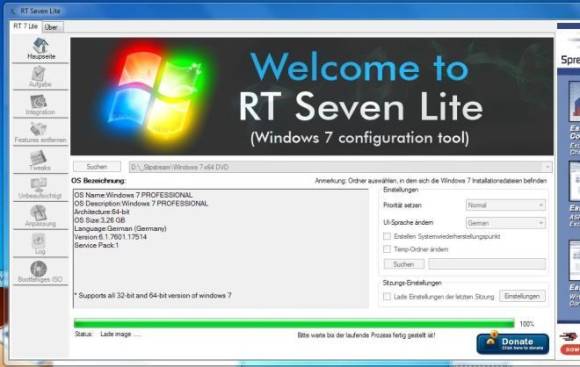Viewport: 580px width, 367px height.
Task: Select the RT 7 Lite tab
Action: pyautogui.click(x=26, y=26)
